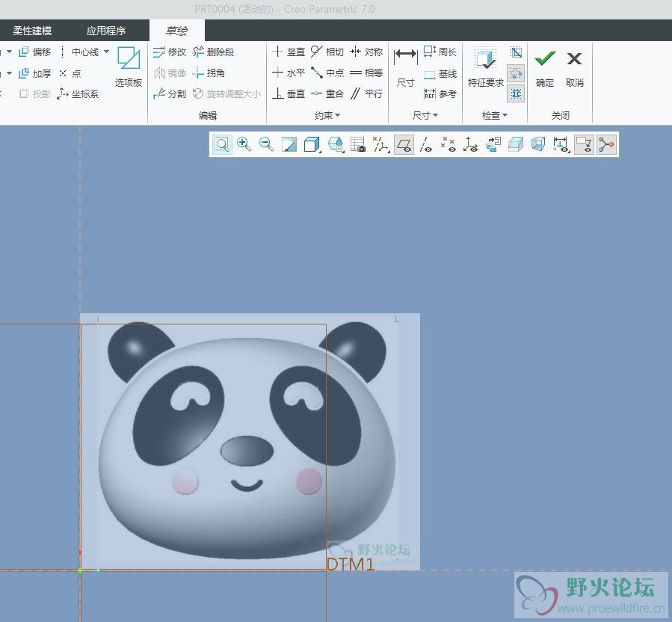Click the translucent box display icon

(516, 144)
